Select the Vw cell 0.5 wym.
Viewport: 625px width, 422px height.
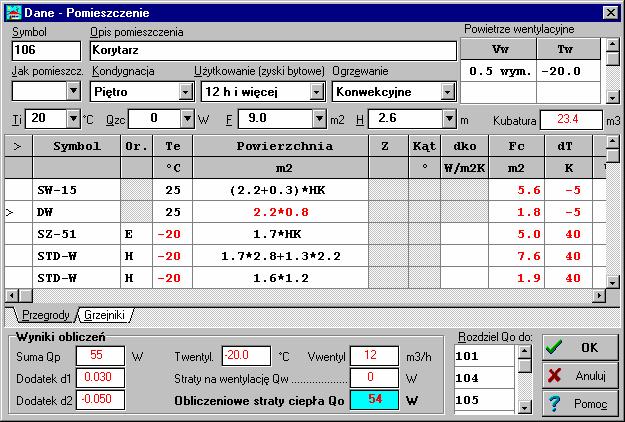point(499,71)
